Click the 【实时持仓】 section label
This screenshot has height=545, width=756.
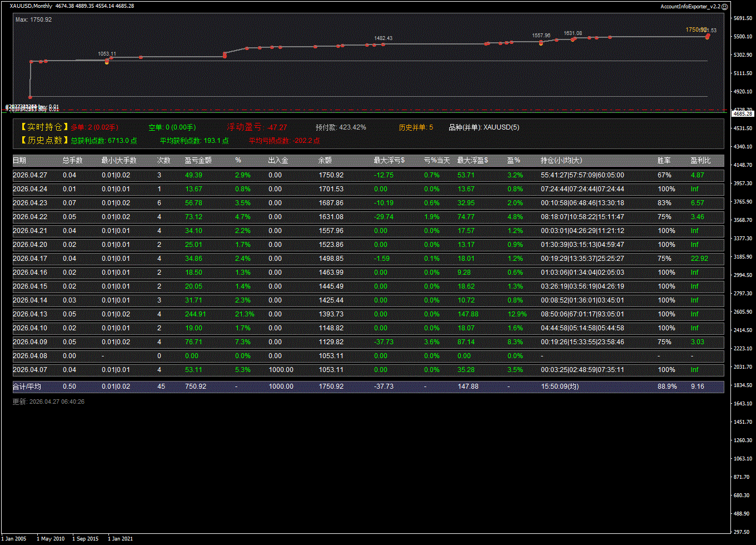42,127
